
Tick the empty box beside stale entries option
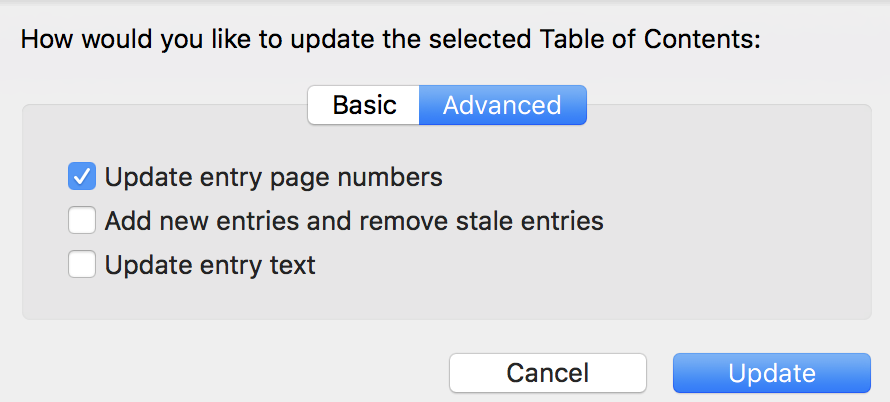tap(82, 219)
